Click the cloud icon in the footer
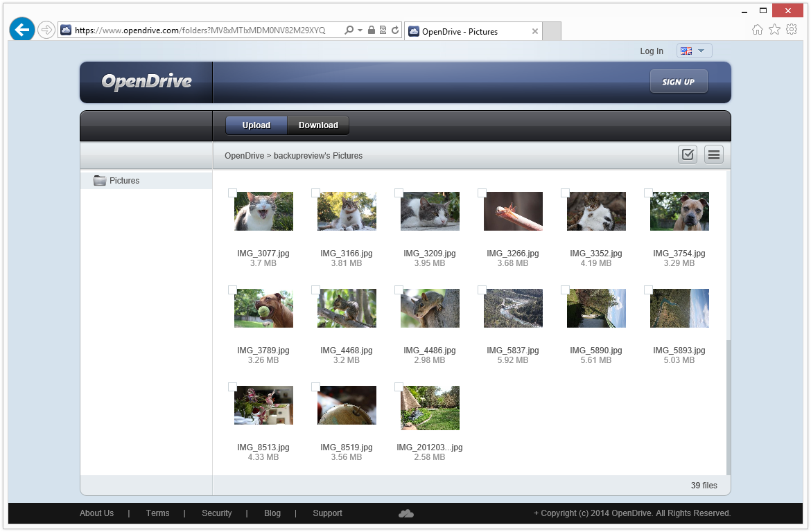811x532 pixels. click(406, 513)
